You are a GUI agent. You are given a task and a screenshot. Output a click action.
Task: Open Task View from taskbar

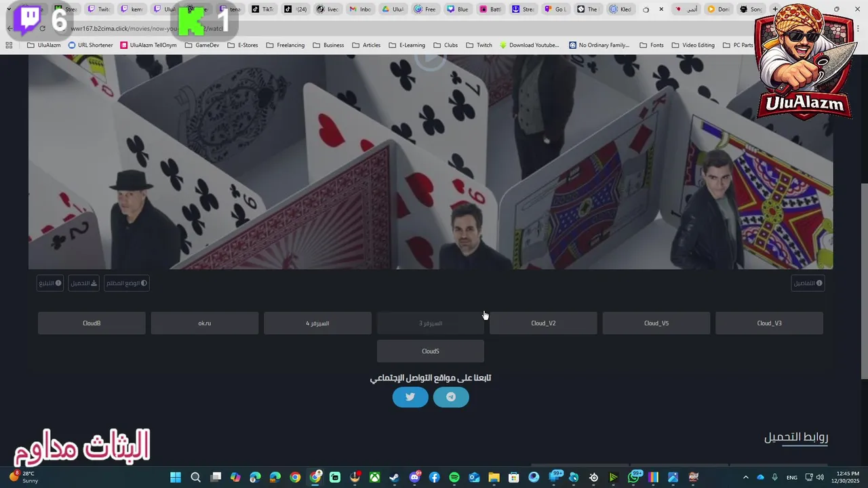point(216,477)
